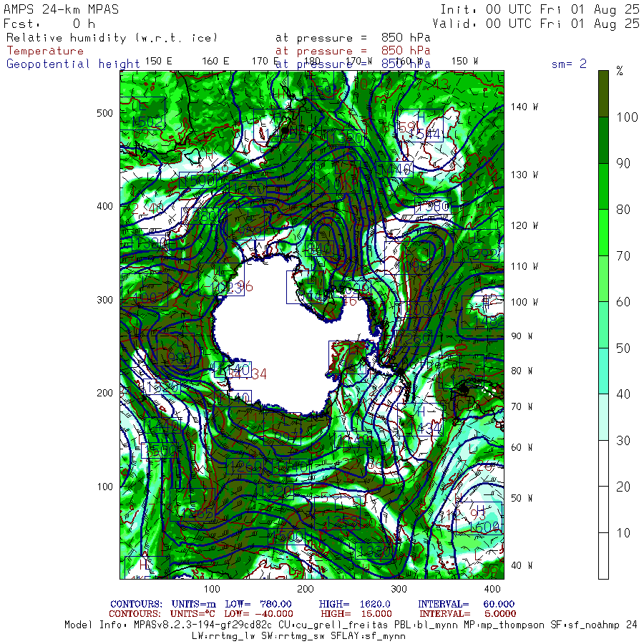This screenshot has width=644, height=644.
Task: Click the '400' tick label on bottom axis
Action: pyautogui.click(x=492, y=589)
